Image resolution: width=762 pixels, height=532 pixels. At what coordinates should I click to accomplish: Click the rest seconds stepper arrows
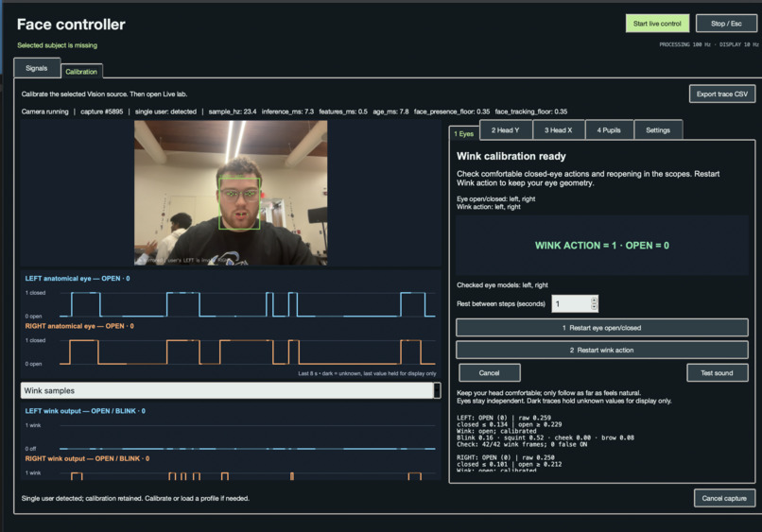click(594, 303)
